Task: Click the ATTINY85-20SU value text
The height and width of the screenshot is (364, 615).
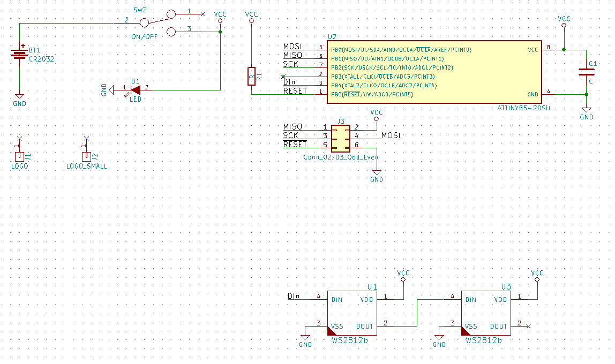Action: click(x=523, y=108)
